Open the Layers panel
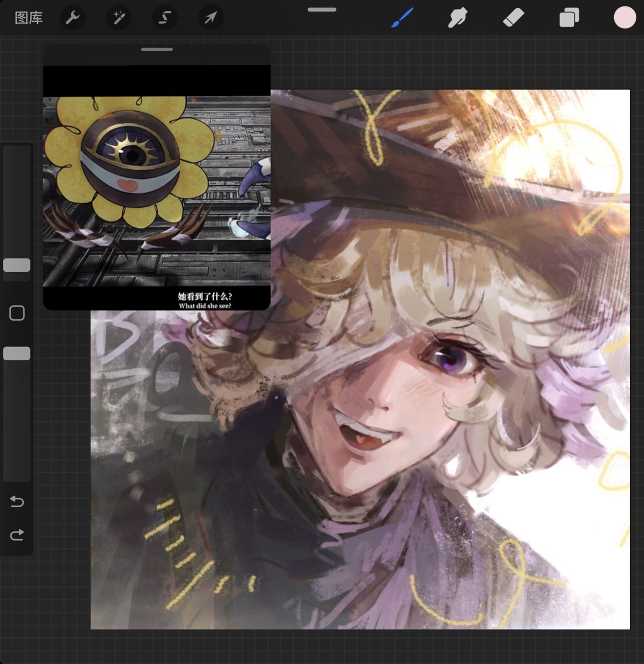 click(569, 18)
